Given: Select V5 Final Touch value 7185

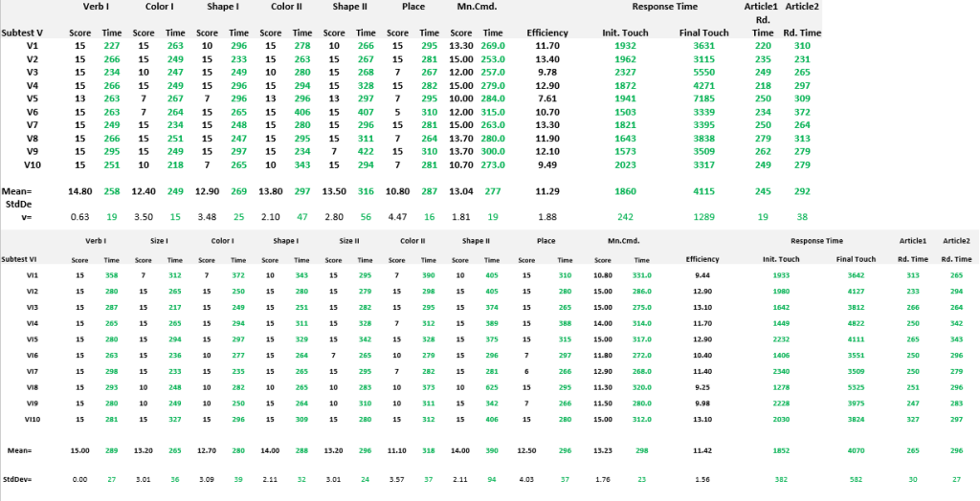Looking at the screenshot, I should pos(703,98).
